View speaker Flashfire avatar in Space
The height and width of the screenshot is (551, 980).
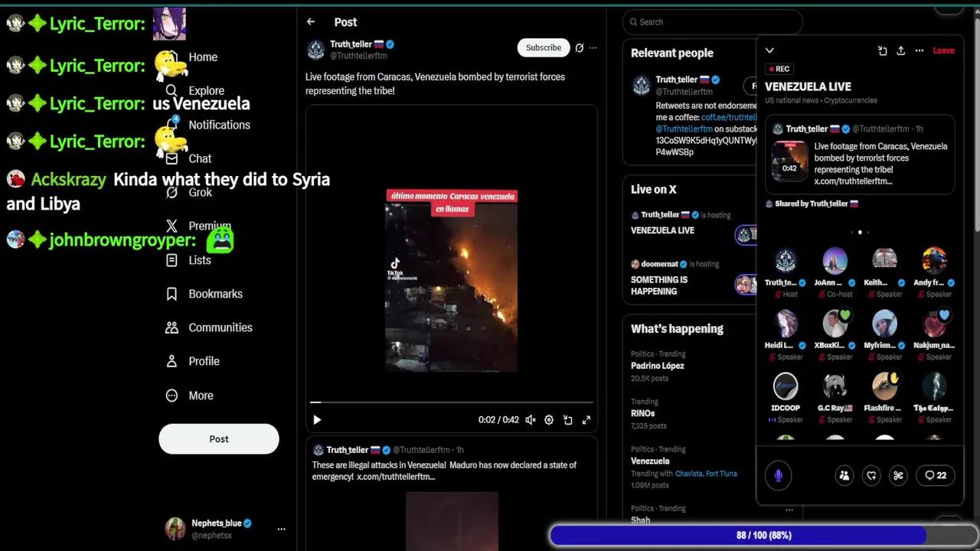[x=884, y=386]
